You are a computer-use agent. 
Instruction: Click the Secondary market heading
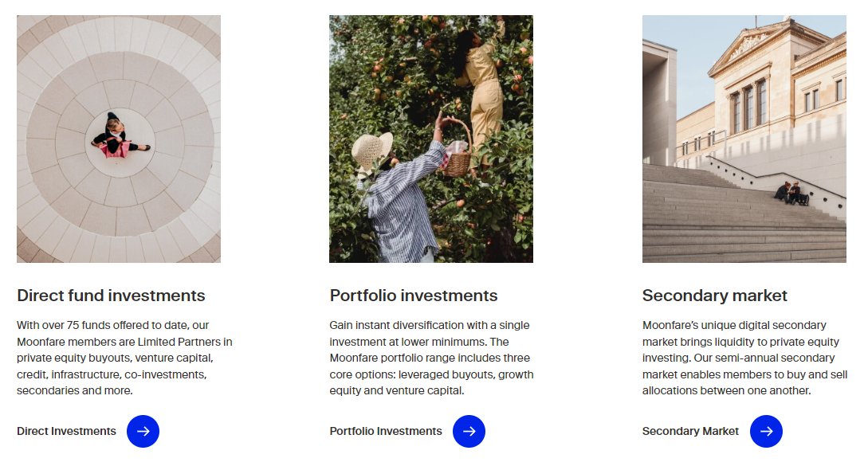[715, 296]
